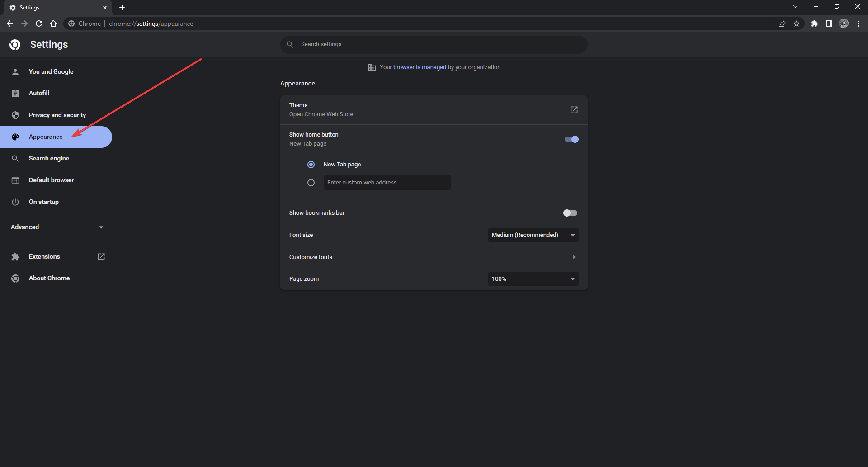Open the Chrome customization menu
This screenshot has height=467, width=868.
[859, 24]
